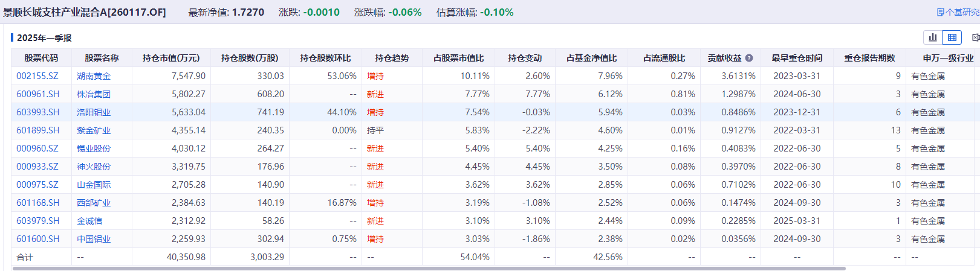Image resolution: width=980 pixels, height=271 pixels.
Task: Click the 2025年一季报 section title
Action: point(44,37)
